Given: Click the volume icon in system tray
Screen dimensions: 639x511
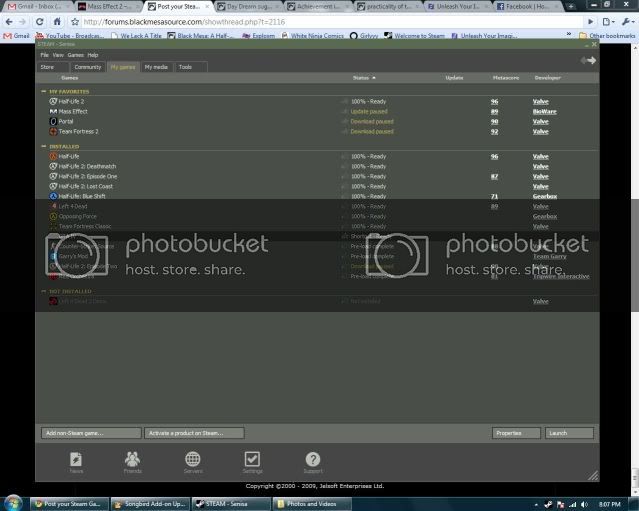Looking at the screenshot, I should 584,504.
